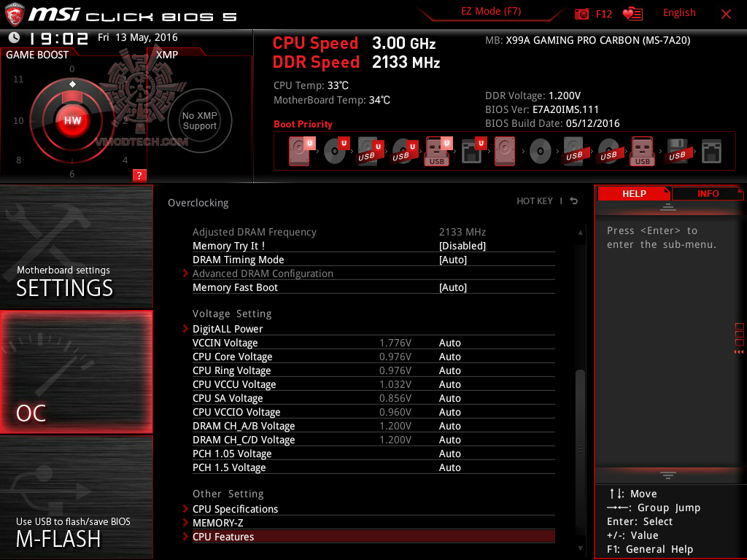Viewport: 747px width, 560px height.
Task: Click the clock icon beside the time
Action: pos(15,37)
